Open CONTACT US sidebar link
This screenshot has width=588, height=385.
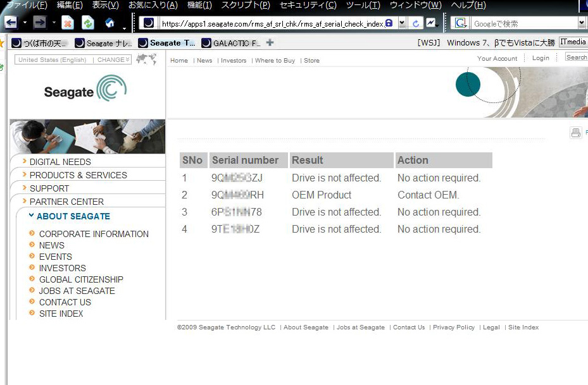[x=65, y=302]
